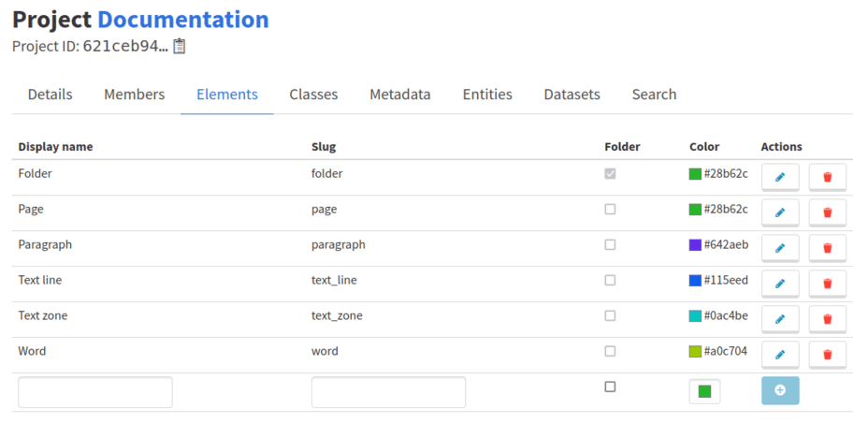Delete the Word element type

(x=827, y=355)
